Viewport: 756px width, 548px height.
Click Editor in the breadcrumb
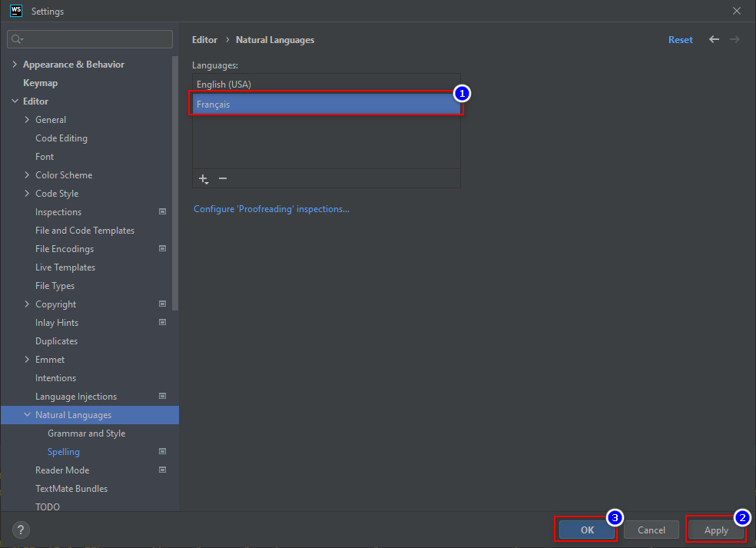coord(204,40)
